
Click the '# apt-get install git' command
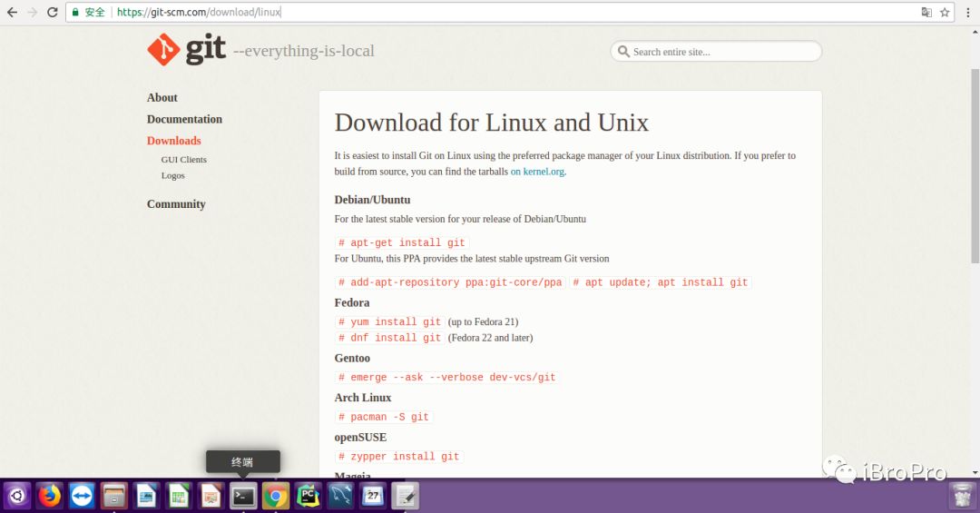[402, 242]
